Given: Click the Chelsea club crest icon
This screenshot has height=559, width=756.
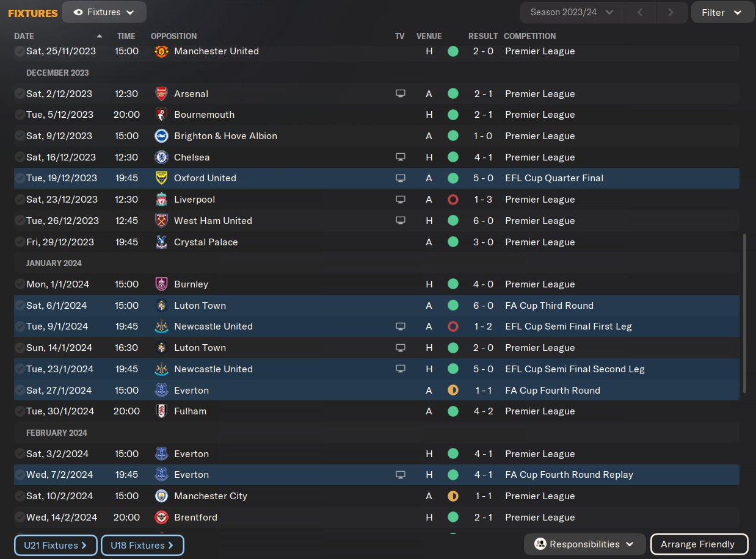Looking at the screenshot, I should coord(161,157).
